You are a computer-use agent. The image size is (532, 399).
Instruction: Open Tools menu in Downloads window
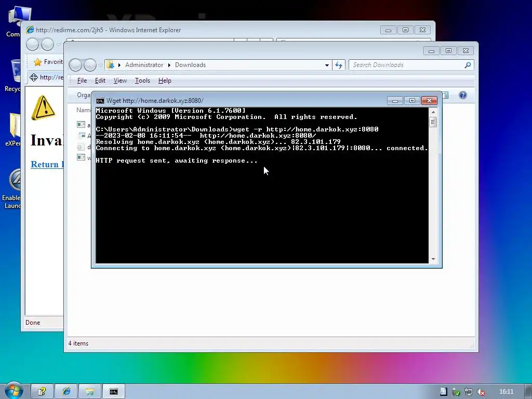(142, 81)
